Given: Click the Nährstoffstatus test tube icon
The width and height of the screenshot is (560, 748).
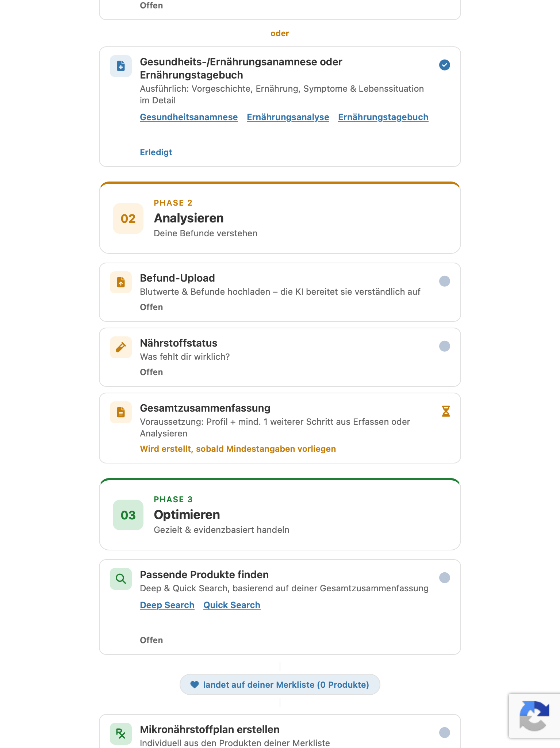Looking at the screenshot, I should click(121, 347).
